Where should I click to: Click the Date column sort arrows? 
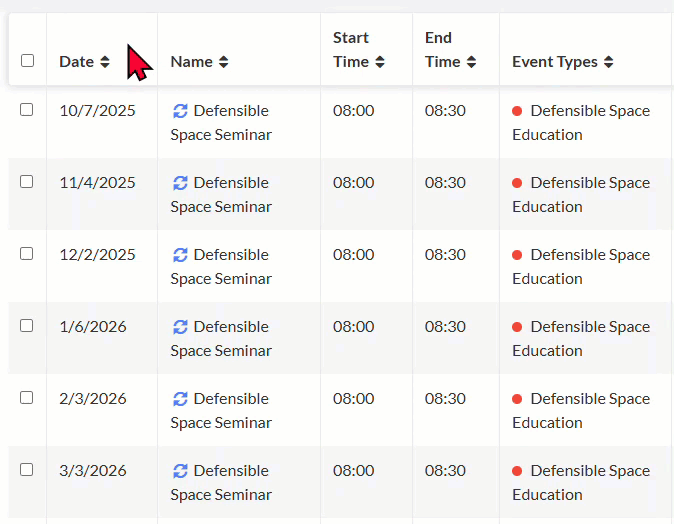(104, 62)
